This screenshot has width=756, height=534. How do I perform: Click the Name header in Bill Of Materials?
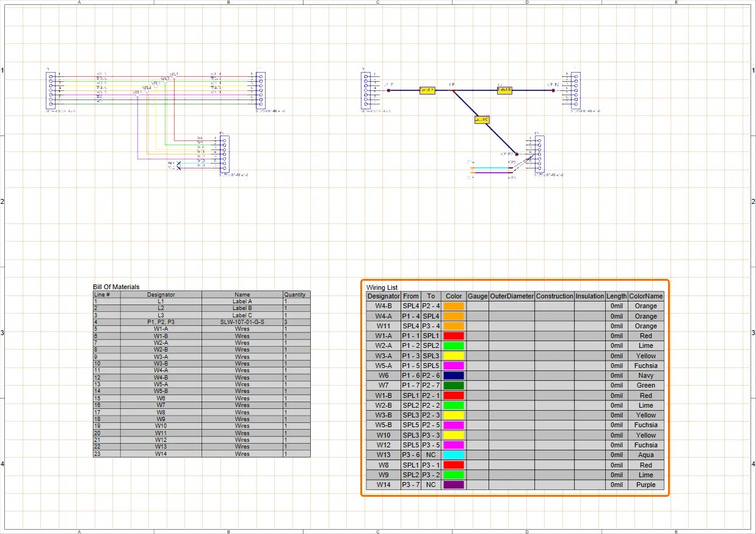[242, 295]
